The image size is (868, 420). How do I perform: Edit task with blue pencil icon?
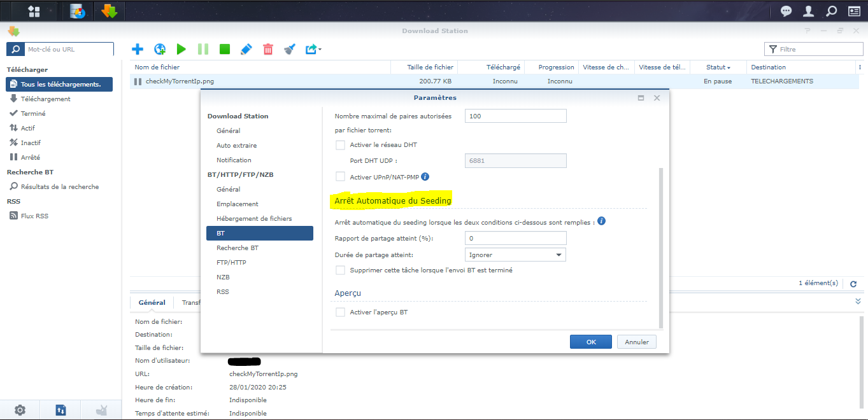click(x=246, y=49)
